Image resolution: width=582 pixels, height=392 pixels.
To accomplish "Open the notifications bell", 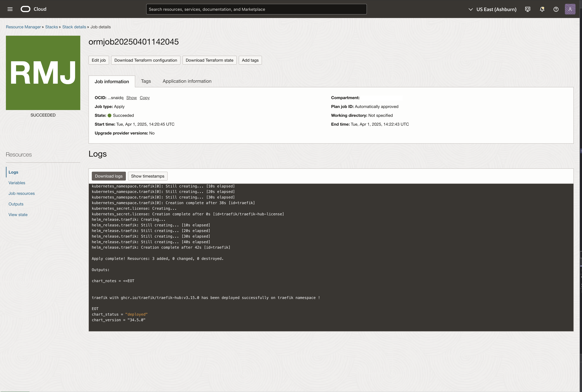I will [x=542, y=9].
